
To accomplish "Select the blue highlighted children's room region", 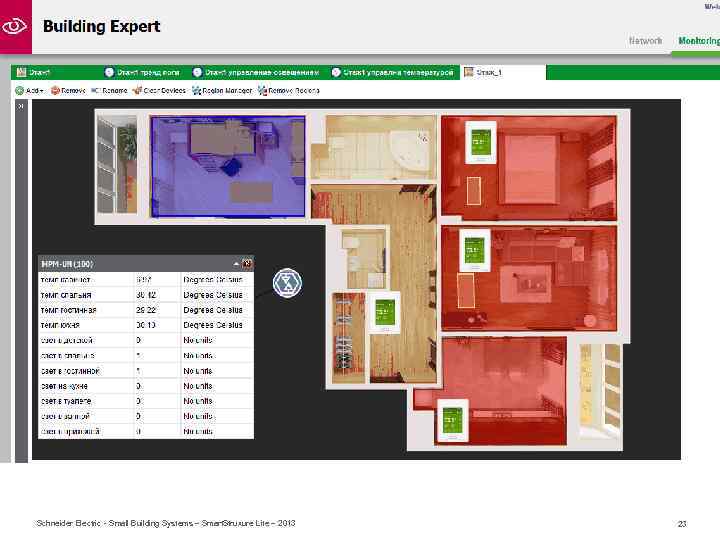I will 228,166.
